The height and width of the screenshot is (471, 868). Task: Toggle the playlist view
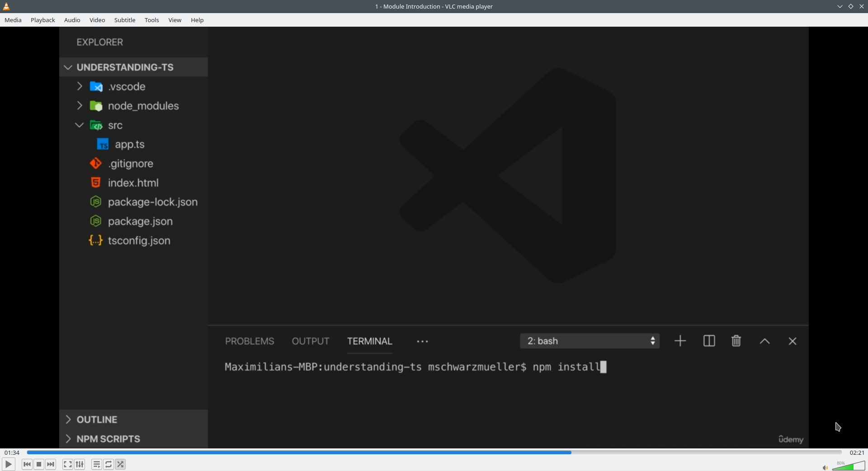coord(97,464)
